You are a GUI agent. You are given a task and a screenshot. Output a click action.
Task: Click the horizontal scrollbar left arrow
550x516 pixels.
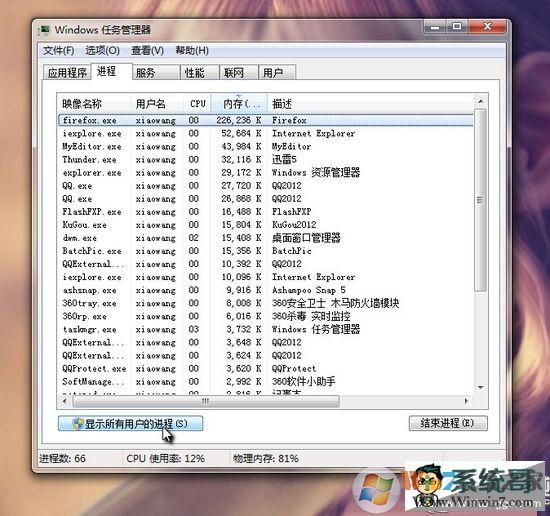point(65,401)
